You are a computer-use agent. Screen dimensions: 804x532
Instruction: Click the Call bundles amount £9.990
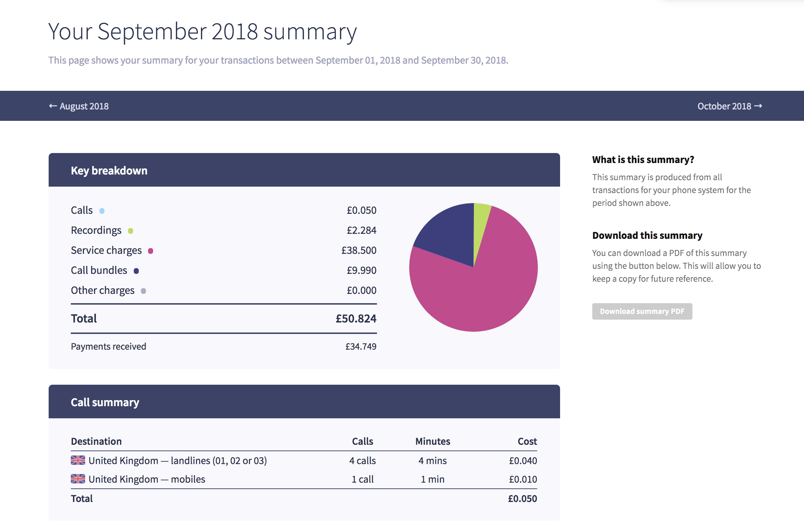click(x=362, y=270)
